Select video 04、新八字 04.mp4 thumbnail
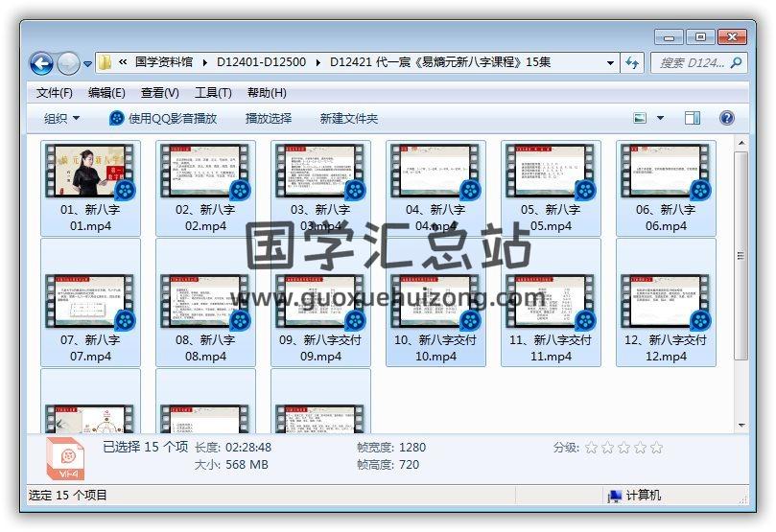The height and width of the screenshot is (532, 776). (435, 172)
